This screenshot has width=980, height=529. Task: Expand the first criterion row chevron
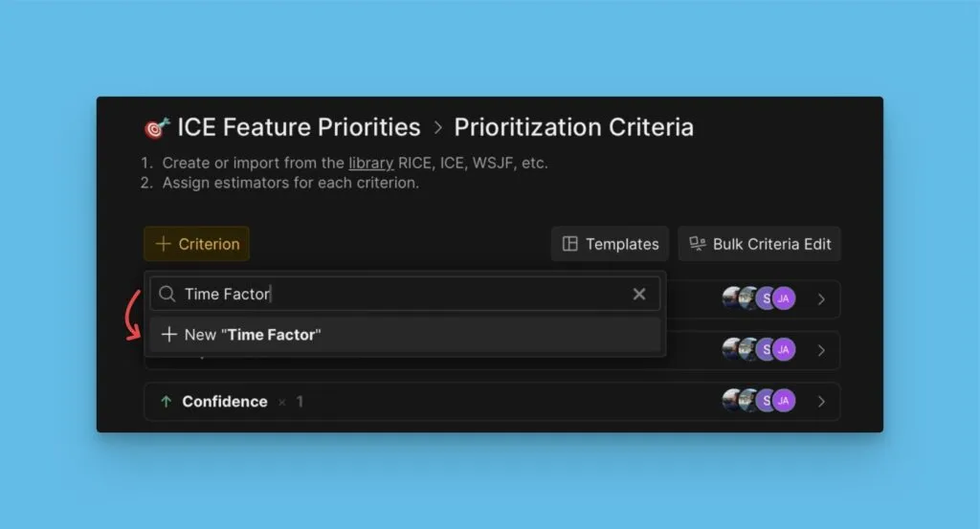(821, 298)
